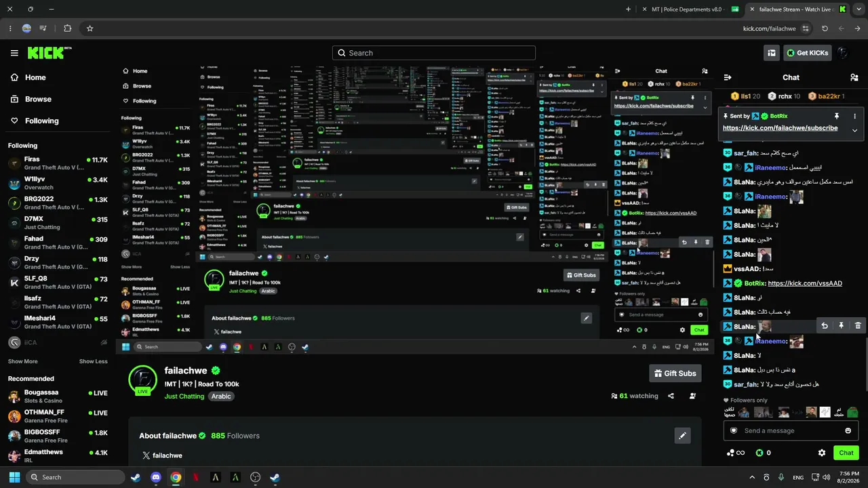Focus the Kick search field
This screenshot has width=868, height=488.
(x=434, y=53)
